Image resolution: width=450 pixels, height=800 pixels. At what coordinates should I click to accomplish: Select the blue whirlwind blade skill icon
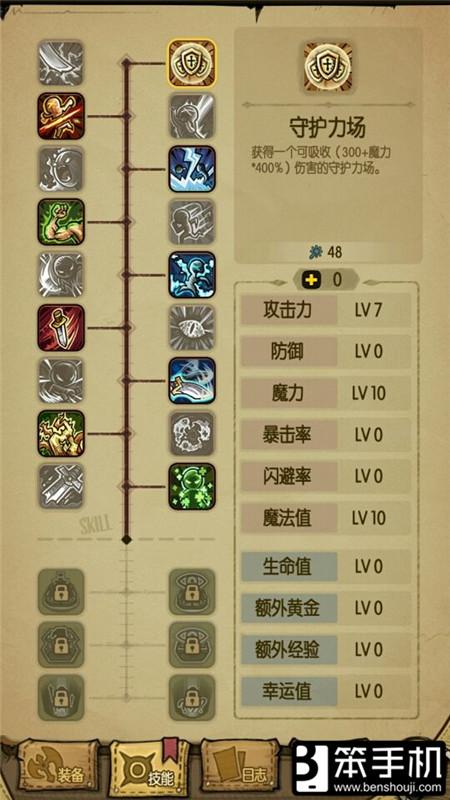pos(192,381)
